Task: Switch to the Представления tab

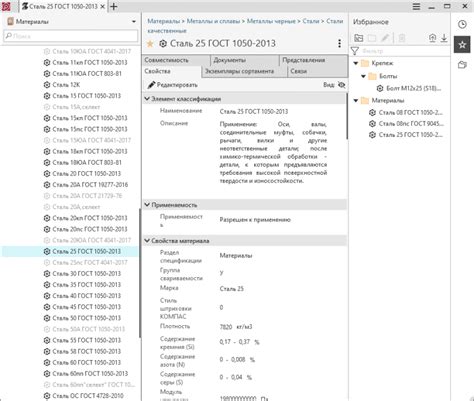Action: 313,60
